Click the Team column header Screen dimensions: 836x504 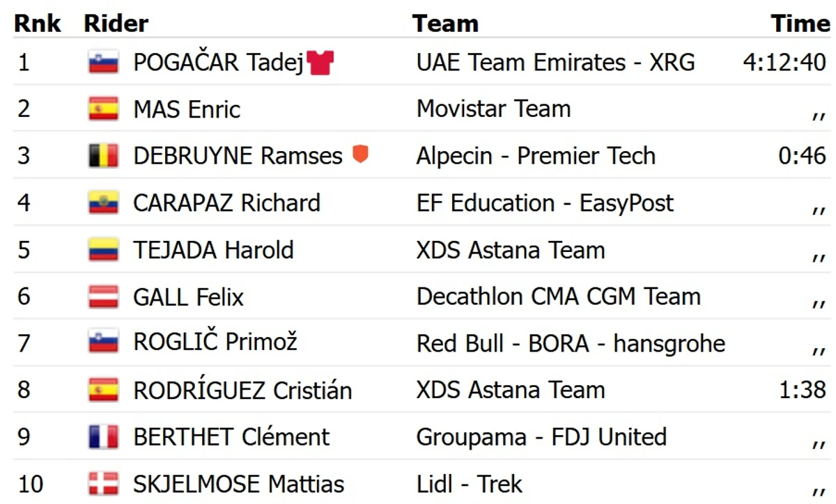[x=445, y=24]
